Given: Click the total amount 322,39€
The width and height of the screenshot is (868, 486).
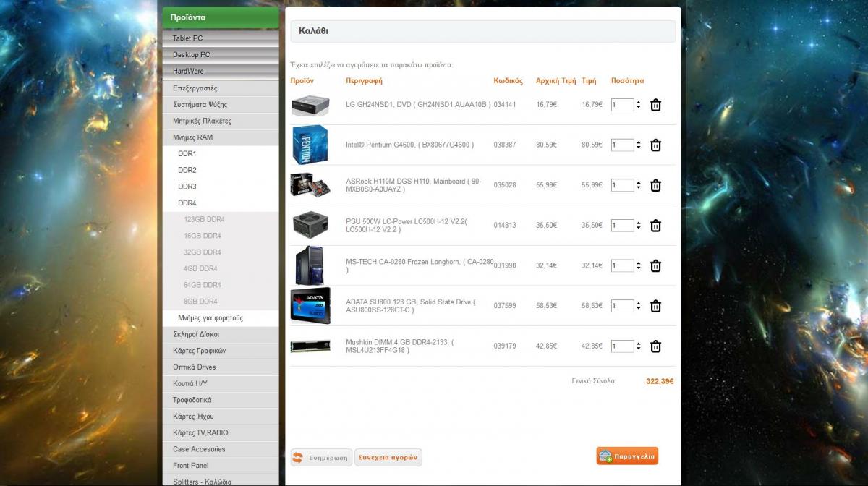Looking at the screenshot, I should (660, 381).
